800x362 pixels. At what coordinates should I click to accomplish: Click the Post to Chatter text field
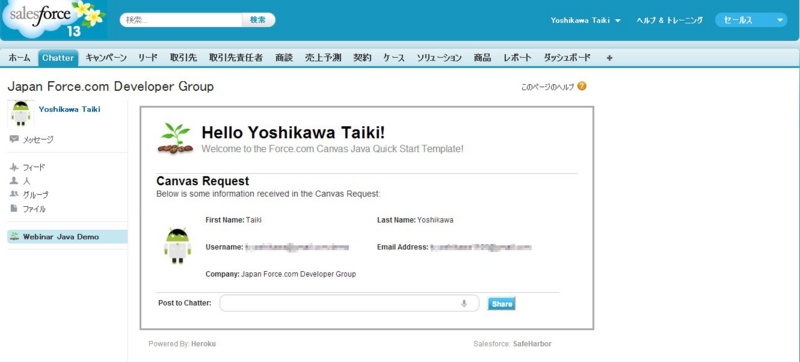click(349, 303)
